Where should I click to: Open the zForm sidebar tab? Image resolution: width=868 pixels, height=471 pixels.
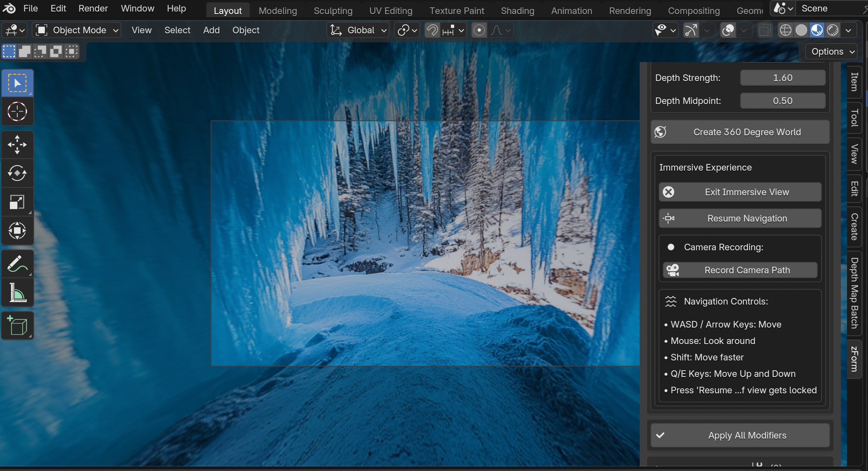854,359
